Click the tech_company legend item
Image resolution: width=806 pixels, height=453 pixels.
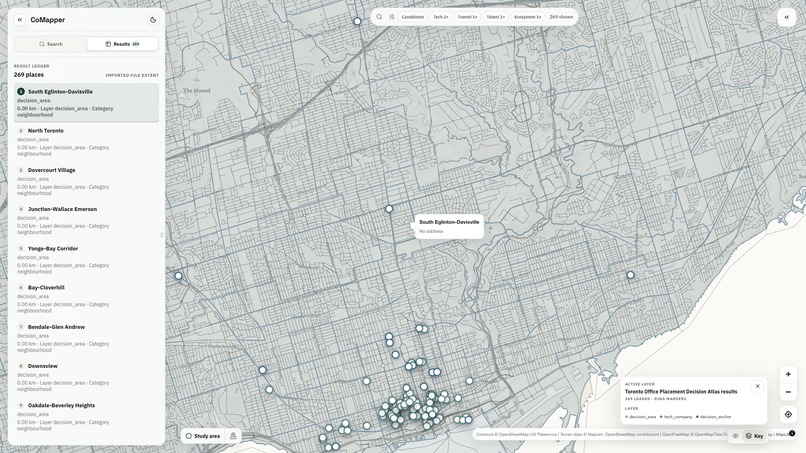point(676,417)
